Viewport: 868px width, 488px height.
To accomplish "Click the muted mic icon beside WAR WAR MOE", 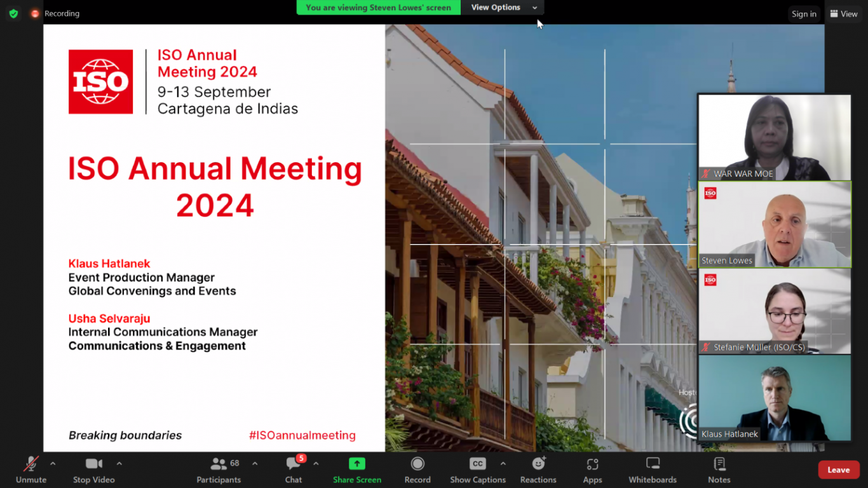I will 705,173.
